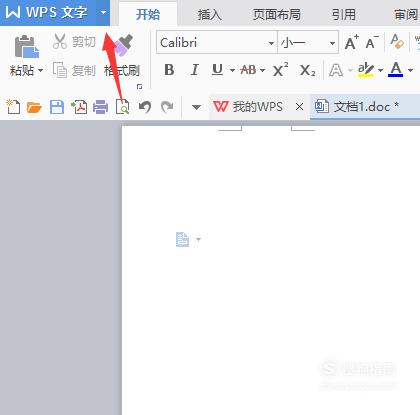Open paste options arrow in document
This screenshot has width=420, height=415.
point(199,239)
